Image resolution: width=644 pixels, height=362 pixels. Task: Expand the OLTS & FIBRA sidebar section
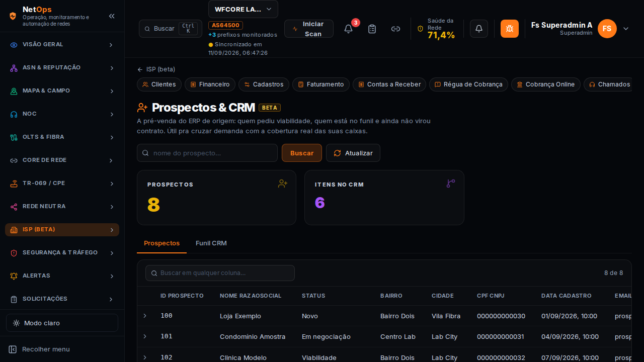click(62, 137)
